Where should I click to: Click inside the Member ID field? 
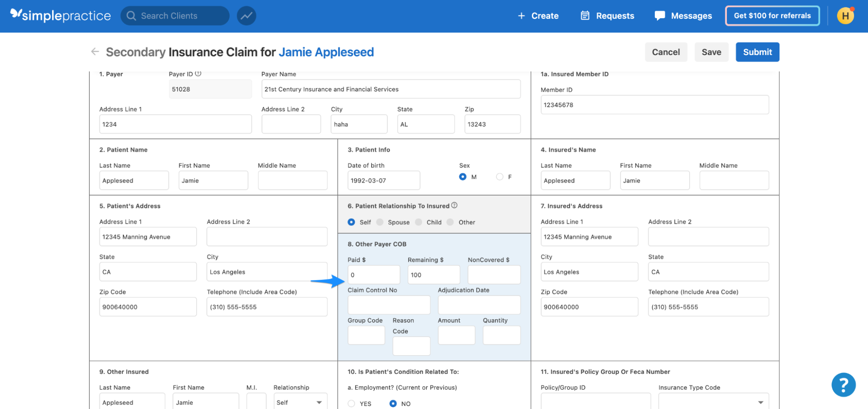point(654,105)
